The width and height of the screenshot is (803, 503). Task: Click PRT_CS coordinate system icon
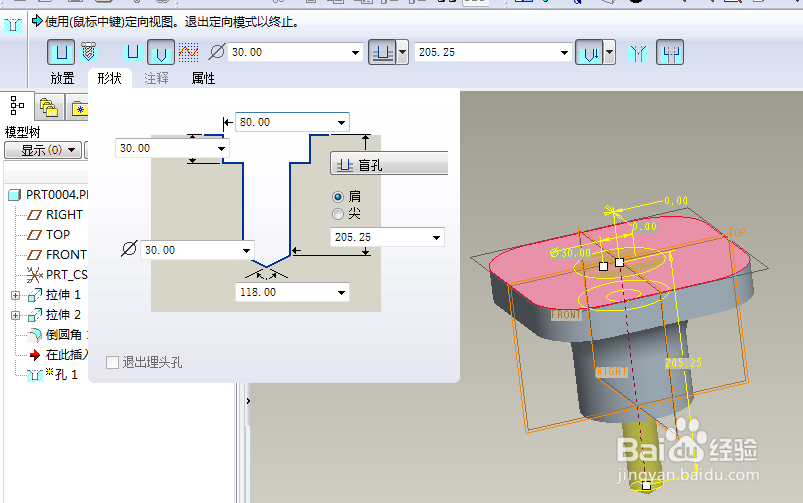pyautogui.click(x=34, y=275)
